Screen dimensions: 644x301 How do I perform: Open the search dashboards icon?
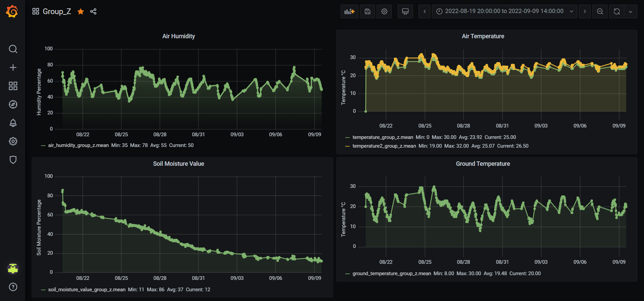13,49
